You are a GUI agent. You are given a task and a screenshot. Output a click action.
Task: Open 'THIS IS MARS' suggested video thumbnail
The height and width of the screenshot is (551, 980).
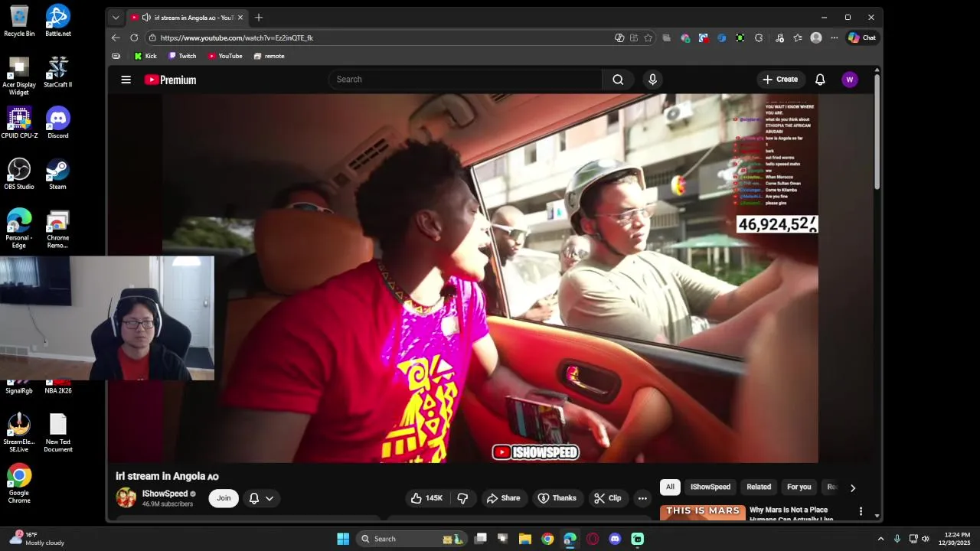click(703, 513)
